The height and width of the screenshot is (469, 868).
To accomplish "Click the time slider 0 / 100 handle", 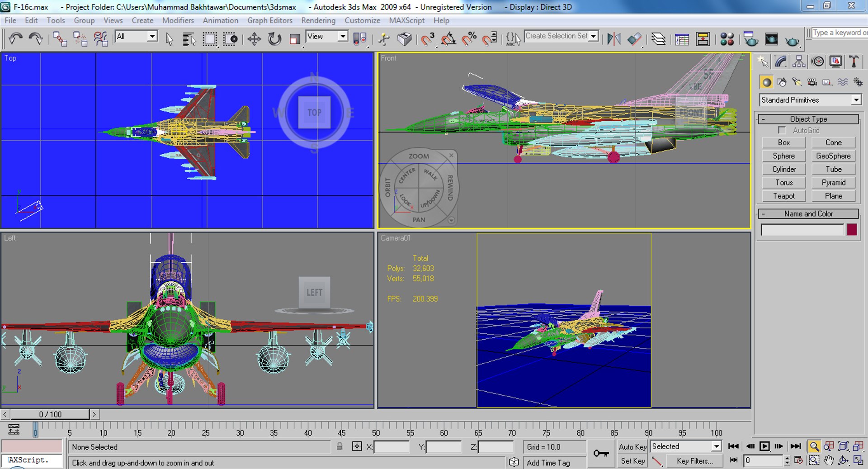I will point(50,414).
